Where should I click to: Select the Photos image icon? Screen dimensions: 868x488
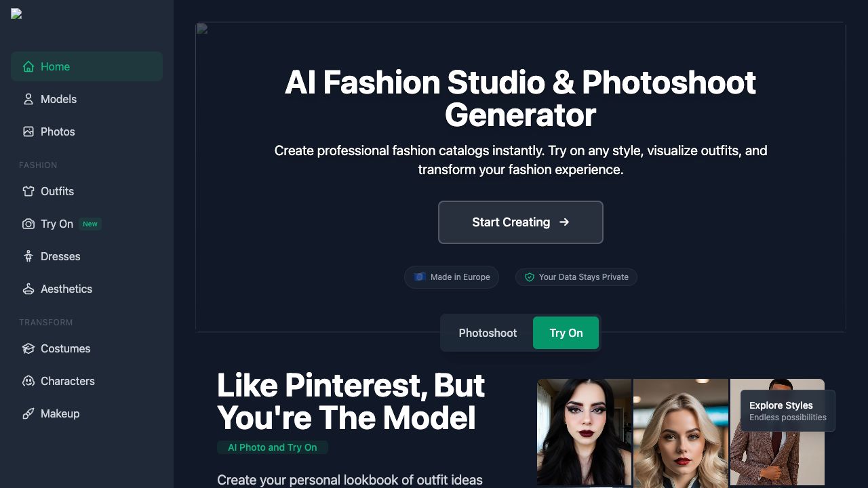click(x=28, y=131)
